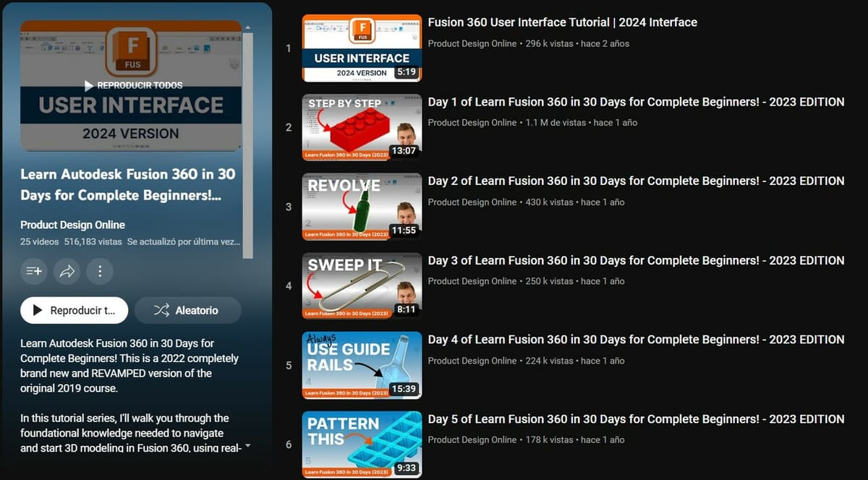Viewport: 868px width, 480px height.
Task: Click channel name under User Interface Tutorial video
Action: point(472,43)
